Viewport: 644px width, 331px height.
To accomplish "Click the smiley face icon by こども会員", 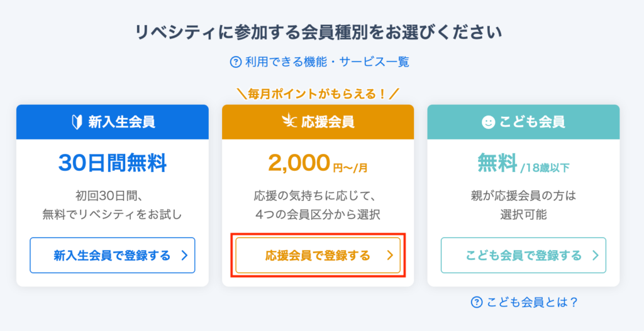I will pyautogui.click(x=488, y=122).
